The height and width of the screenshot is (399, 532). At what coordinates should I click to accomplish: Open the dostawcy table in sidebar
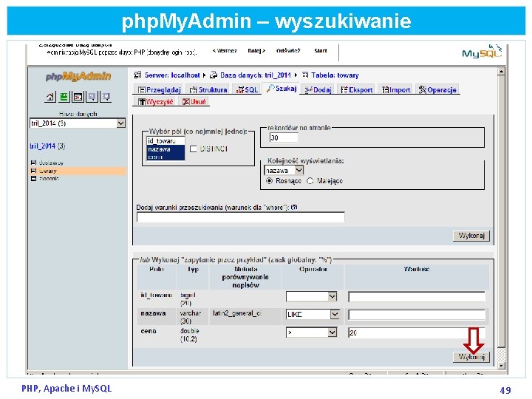click(51, 163)
